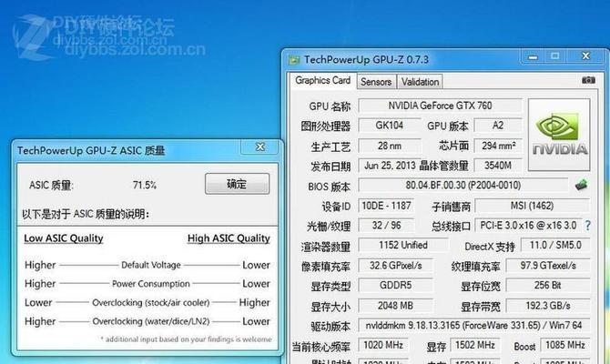Click the device ID 10DE - 1187 field
The height and width of the screenshot is (364, 610).
(386, 206)
